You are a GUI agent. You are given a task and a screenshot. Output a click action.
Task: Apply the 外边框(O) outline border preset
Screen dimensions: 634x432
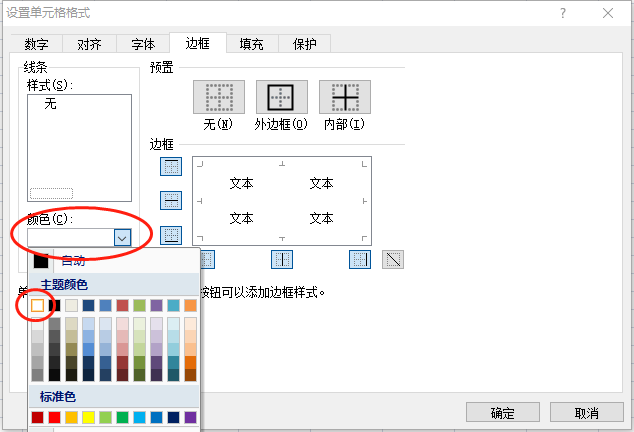point(282,97)
